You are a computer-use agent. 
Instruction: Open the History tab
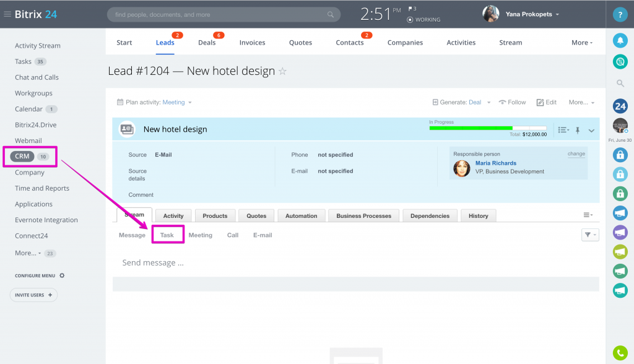pos(479,215)
